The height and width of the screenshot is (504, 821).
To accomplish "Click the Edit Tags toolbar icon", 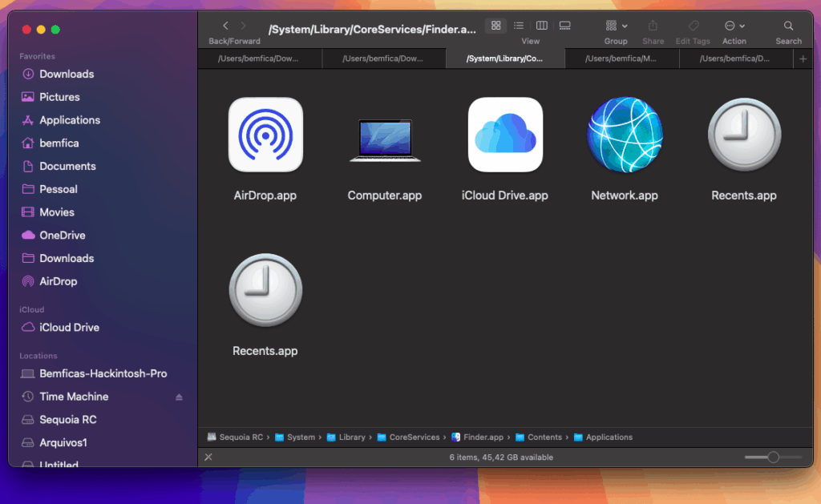I will [693, 26].
